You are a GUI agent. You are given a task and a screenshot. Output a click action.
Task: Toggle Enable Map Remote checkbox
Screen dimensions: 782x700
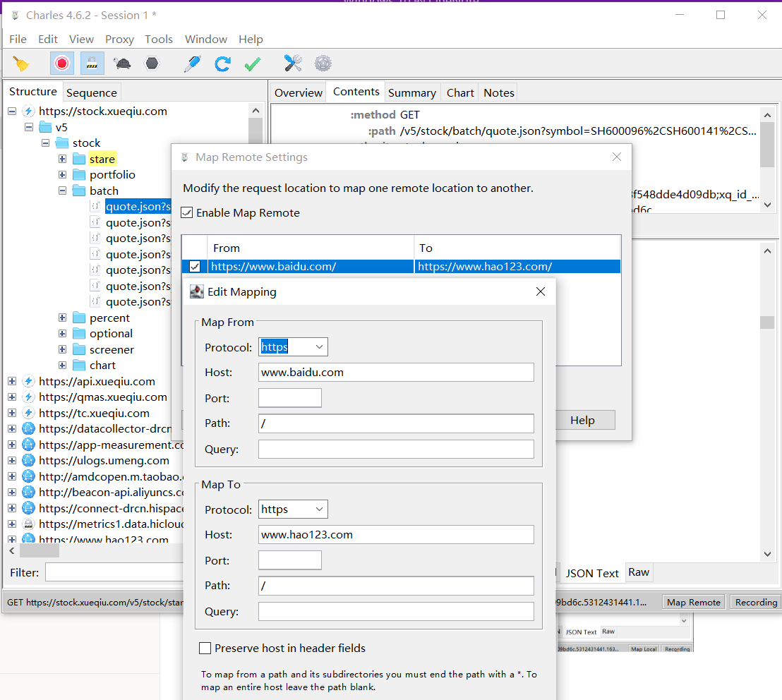(187, 213)
